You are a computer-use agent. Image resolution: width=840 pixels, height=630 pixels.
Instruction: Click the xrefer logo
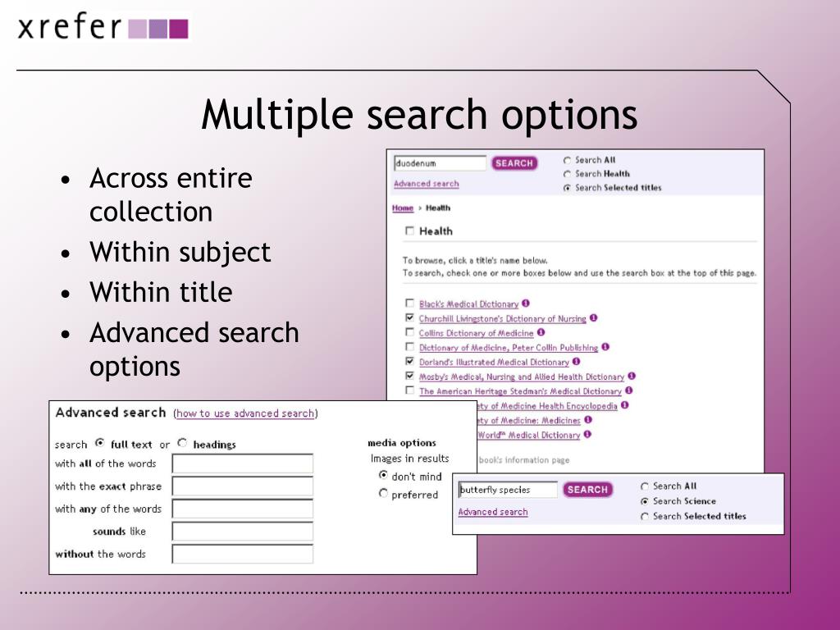pyautogui.click(x=103, y=27)
